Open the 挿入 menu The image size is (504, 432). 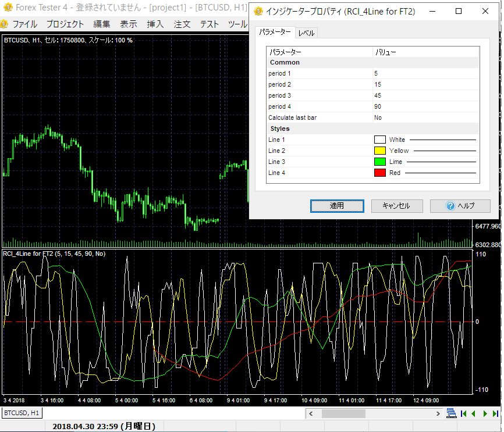pos(155,24)
